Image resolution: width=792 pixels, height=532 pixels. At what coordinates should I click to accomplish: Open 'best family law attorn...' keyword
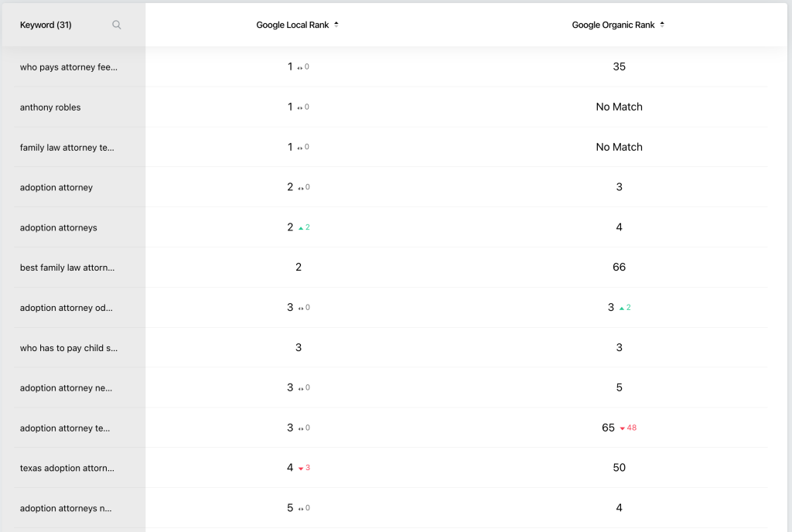coord(67,268)
